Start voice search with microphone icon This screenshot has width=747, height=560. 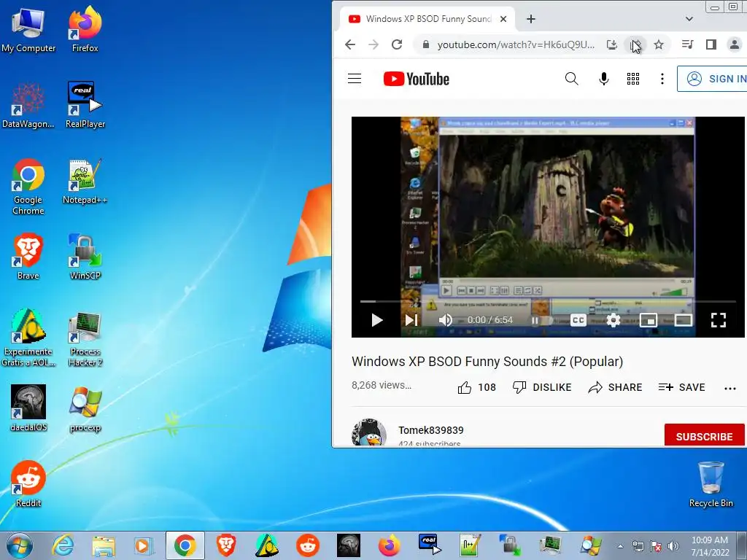(603, 79)
